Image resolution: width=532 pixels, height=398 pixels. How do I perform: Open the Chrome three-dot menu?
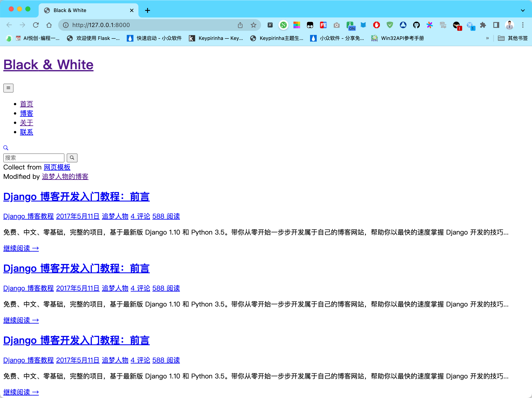pos(523,25)
